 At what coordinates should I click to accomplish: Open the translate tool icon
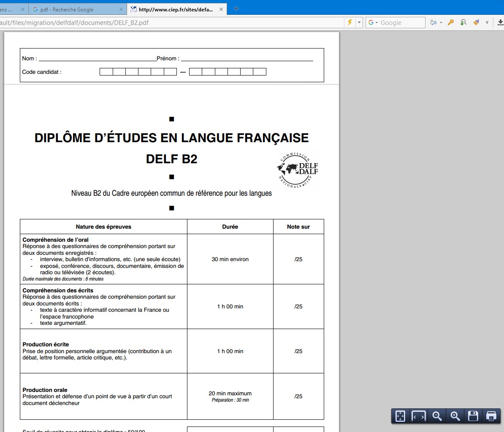coord(434,22)
